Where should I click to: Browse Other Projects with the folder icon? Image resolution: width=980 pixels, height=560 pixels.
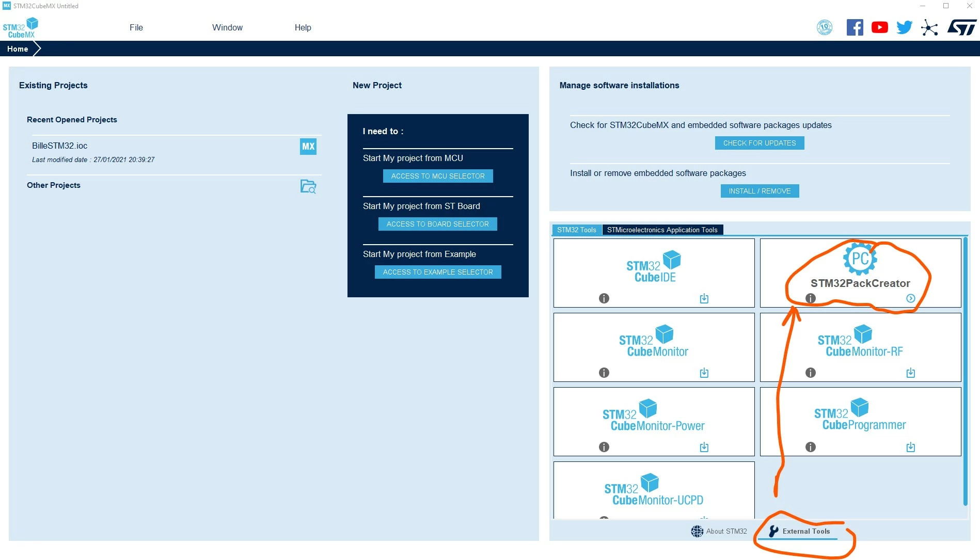(x=308, y=186)
